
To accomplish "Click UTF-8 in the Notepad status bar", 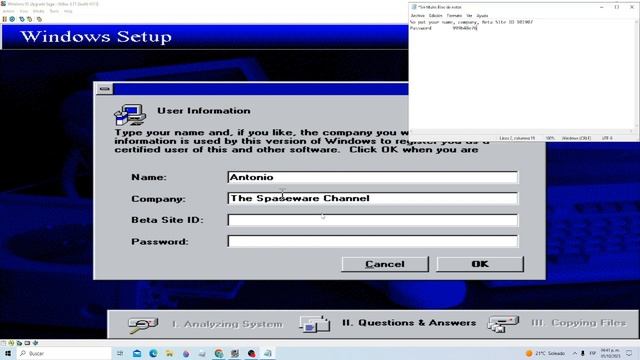I will pos(607,138).
